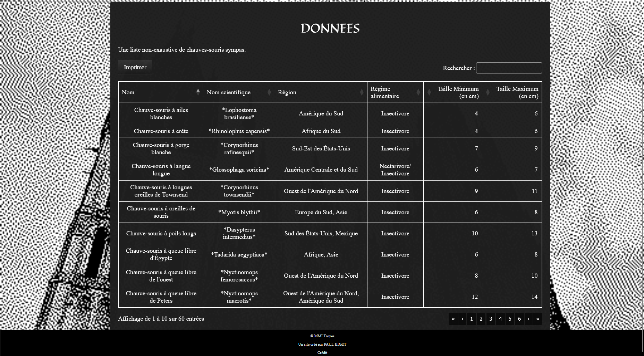Open pagination page 5
644x356 pixels.
click(x=510, y=319)
